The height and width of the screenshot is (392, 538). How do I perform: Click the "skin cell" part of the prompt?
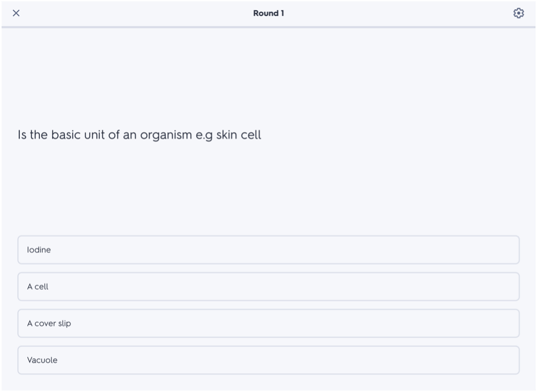coord(238,135)
